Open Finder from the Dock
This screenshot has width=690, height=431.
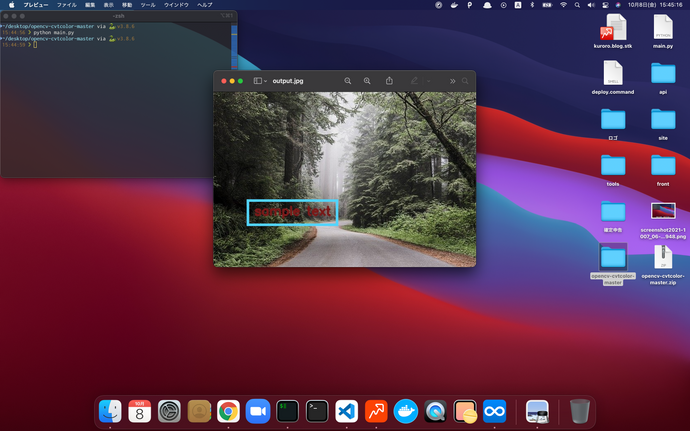110,411
